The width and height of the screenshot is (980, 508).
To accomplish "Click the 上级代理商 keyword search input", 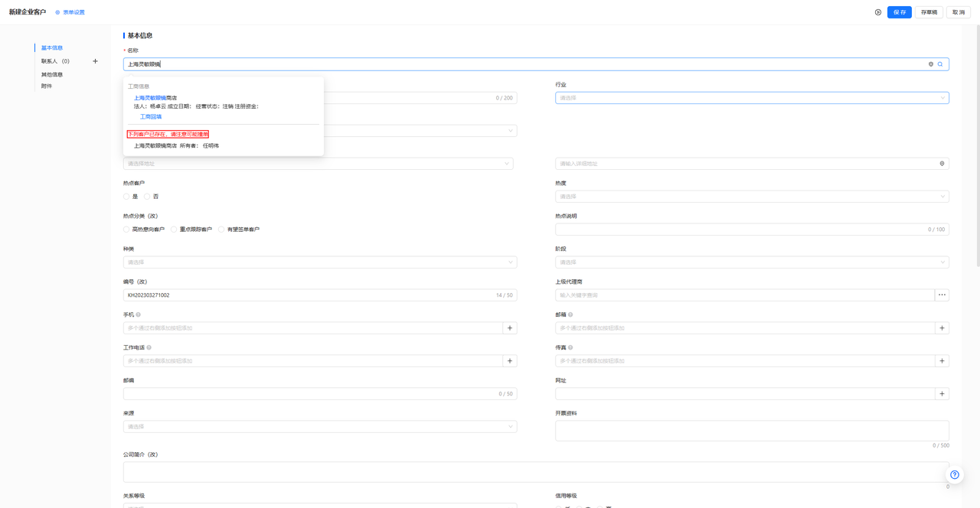I will (x=745, y=295).
